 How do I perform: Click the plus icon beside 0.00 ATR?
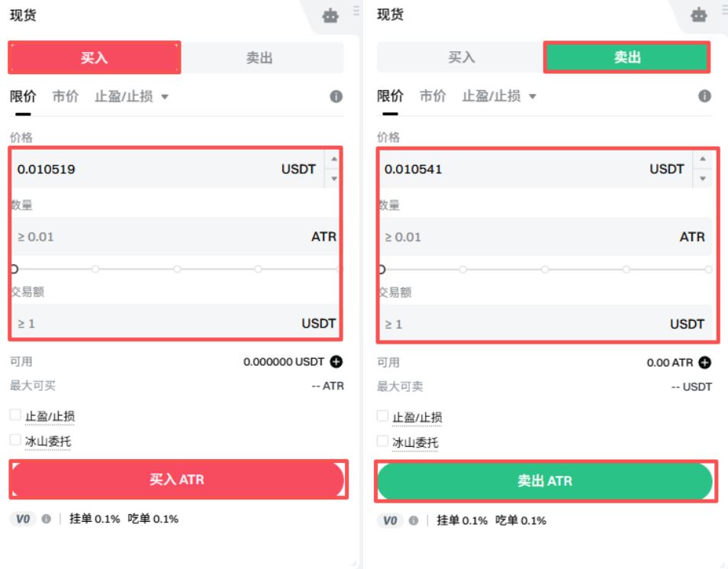click(705, 362)
